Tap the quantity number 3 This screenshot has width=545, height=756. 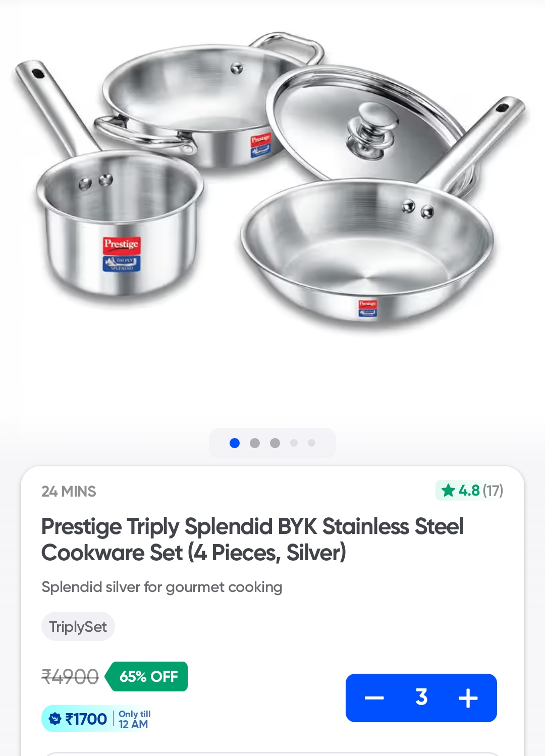pos(421,697)
